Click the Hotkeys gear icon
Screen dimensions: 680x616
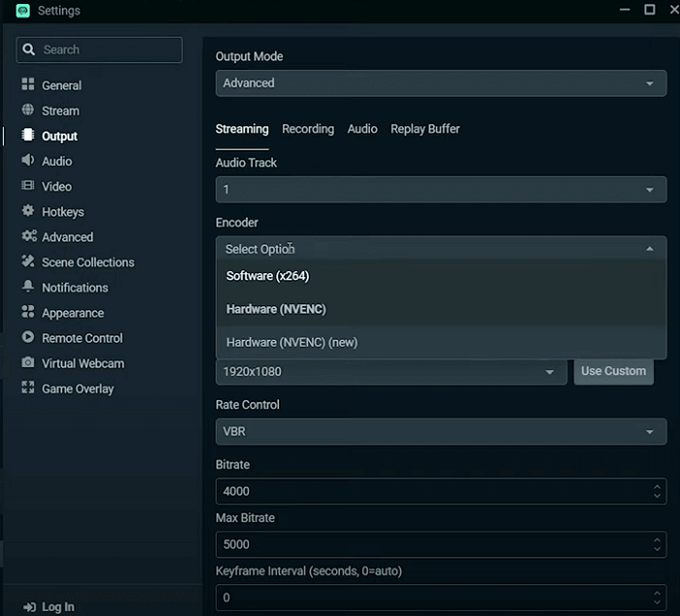28,212
